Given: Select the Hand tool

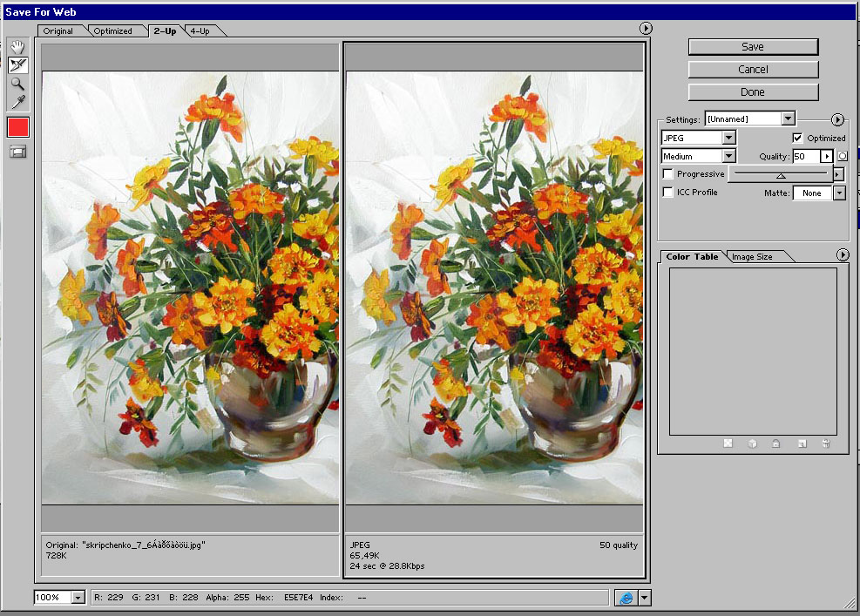Looking at the screenshot, I should pos(17,46).
